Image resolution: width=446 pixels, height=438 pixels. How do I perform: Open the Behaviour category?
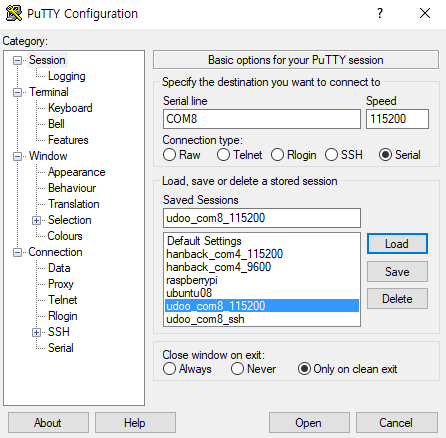tap(72, 188)
